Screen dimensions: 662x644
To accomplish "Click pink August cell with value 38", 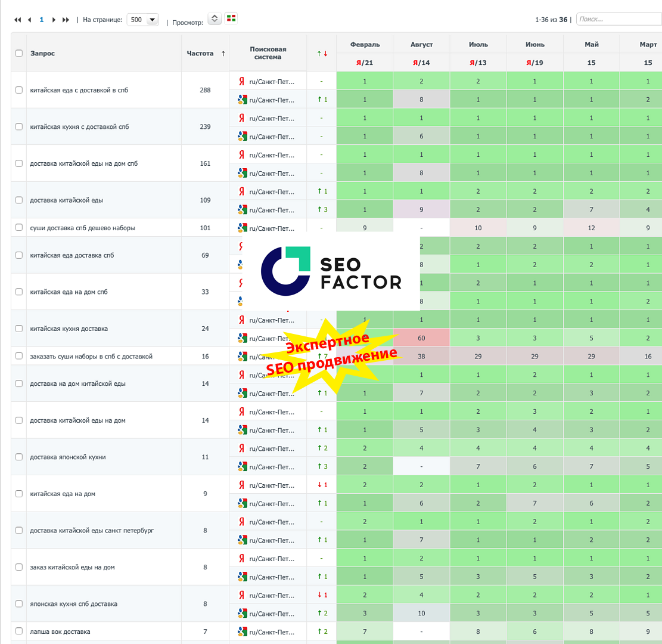I will pyautogui.click(x=421, y=356).
